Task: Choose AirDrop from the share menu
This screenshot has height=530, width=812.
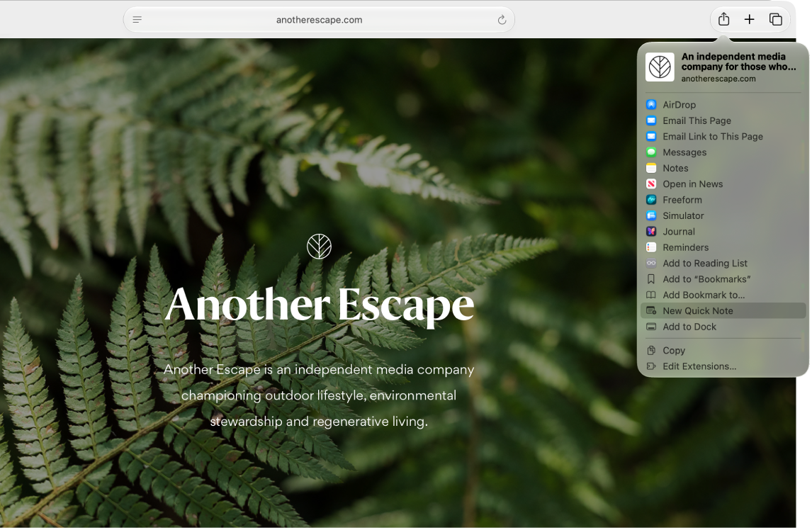Action: coord(725,105)
